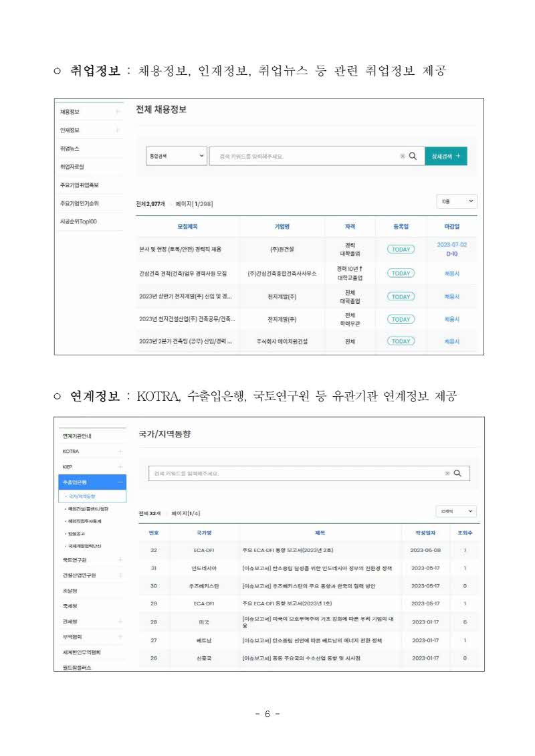Image resolution: width=535 pixels, height=756 pixels.
Task: Open 취업뉴스 in the left sidebar
Action: (x=70, y=149)
